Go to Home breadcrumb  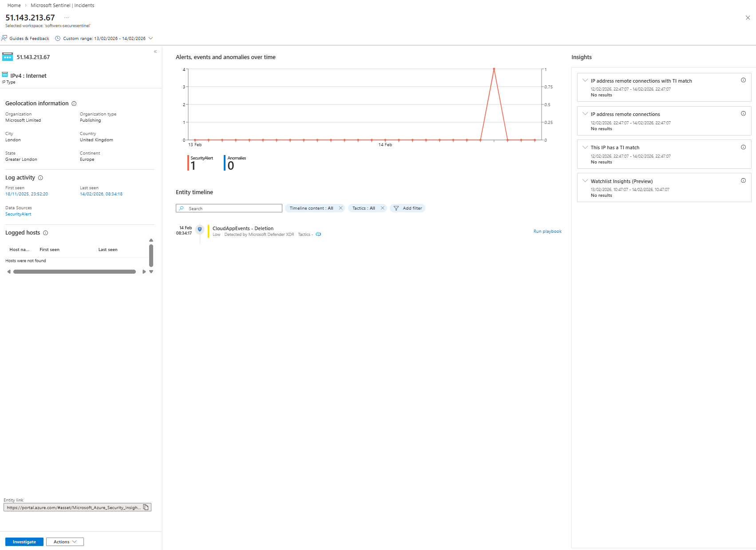click(x=14, y=5)
